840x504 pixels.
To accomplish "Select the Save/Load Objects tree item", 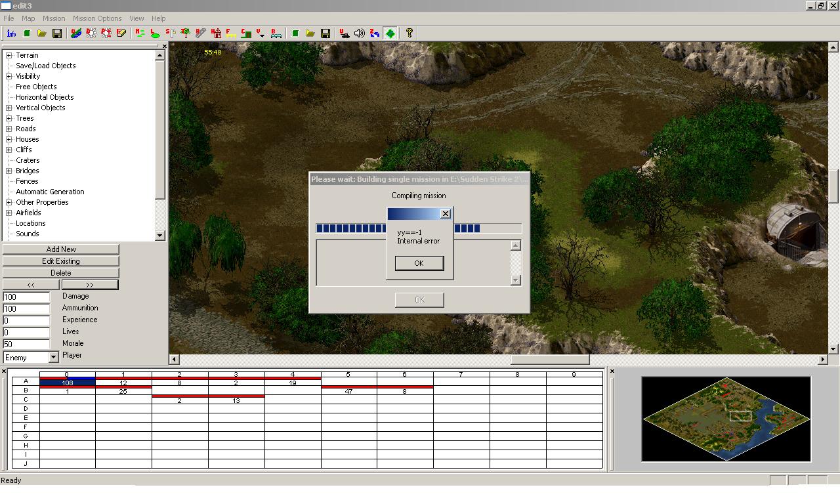I will tap(45, 66).
